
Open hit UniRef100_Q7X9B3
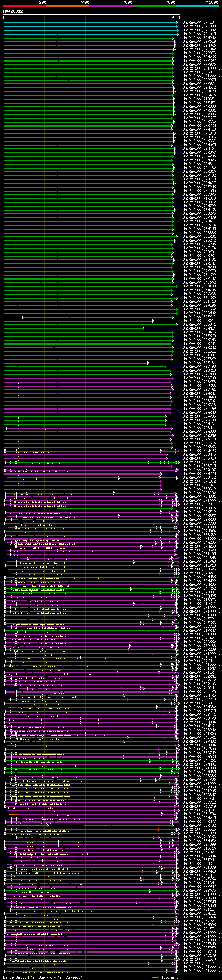(x=199, y=26)
